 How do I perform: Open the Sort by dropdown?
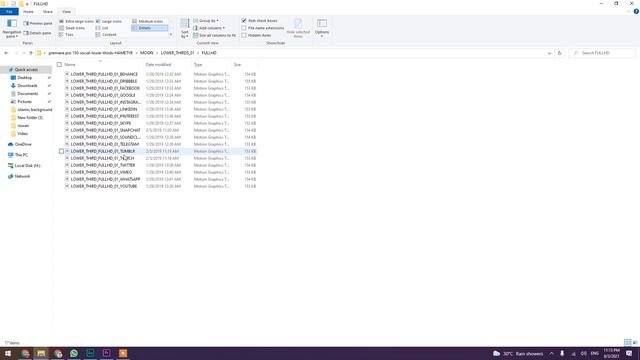[185, 29]
